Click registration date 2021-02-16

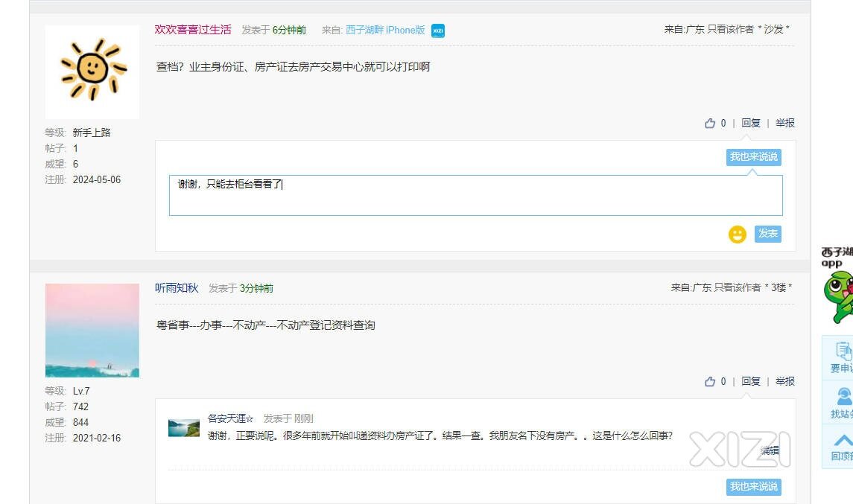[97, 438]
